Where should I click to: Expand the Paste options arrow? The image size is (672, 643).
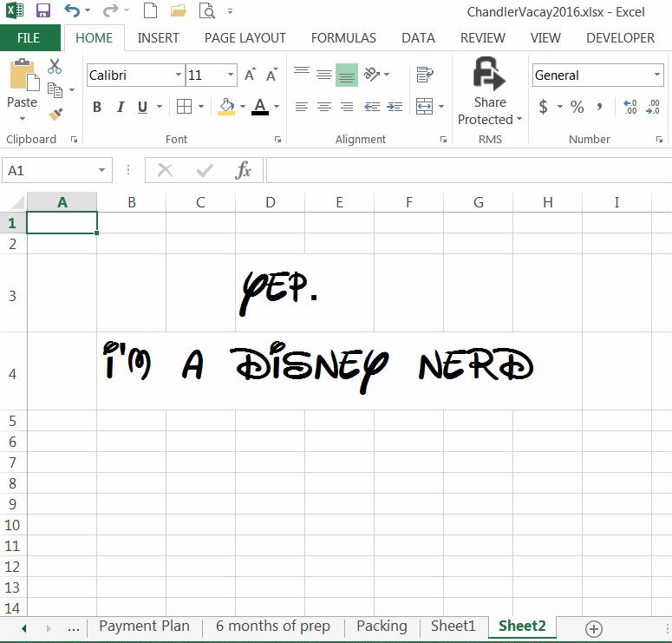pyautogui.click(x=23, y=119)
